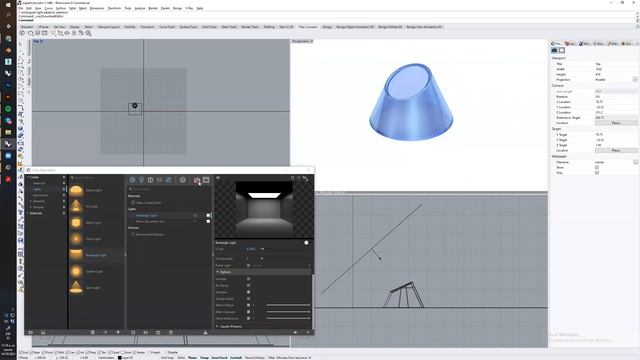Show the V-Ray frame buffer window
640x360 pixels.
pyautogui.click(x=206, y=180)
